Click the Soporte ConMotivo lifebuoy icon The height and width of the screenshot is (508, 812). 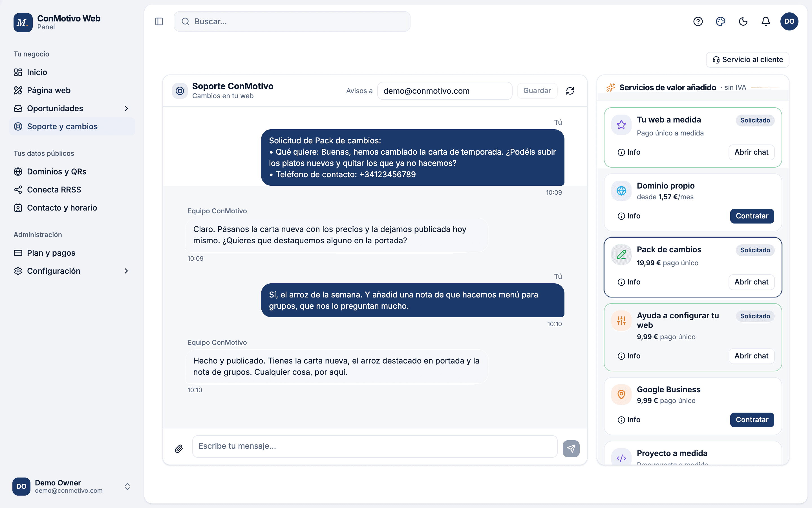click(180, 91)
